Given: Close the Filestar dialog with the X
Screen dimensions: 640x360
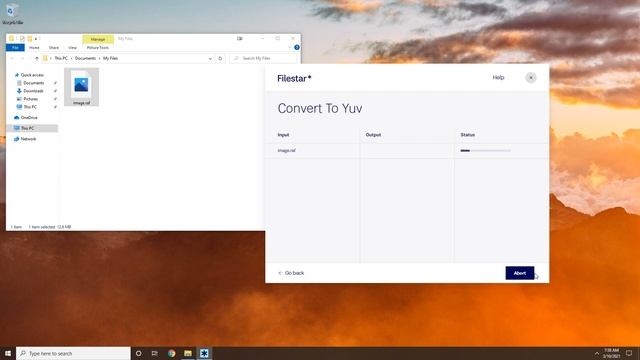Looking at the screenshot, I should [x=531, y=78].
